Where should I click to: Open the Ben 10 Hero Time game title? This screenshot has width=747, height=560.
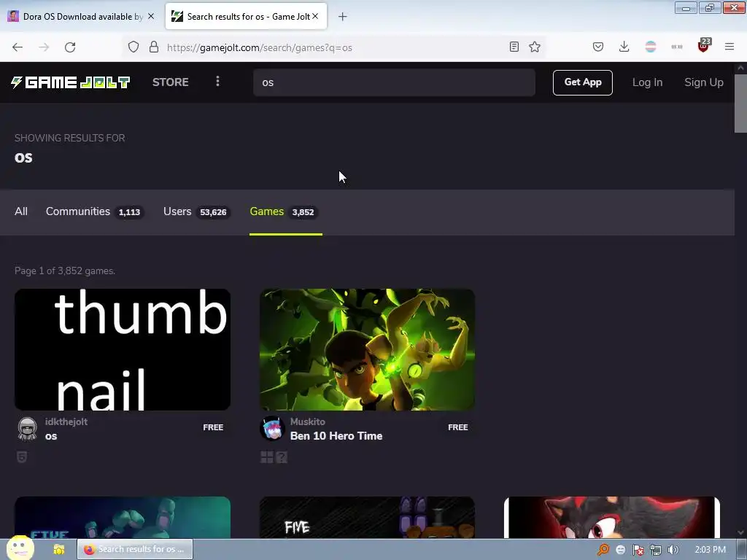pos(336,436)
